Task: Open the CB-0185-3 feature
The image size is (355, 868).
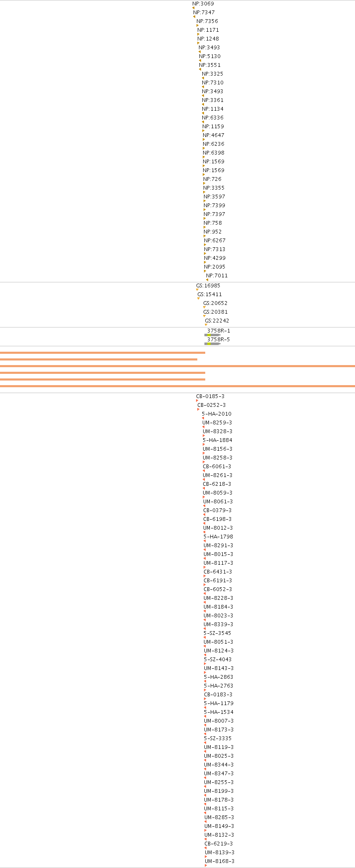Action: 210,396
